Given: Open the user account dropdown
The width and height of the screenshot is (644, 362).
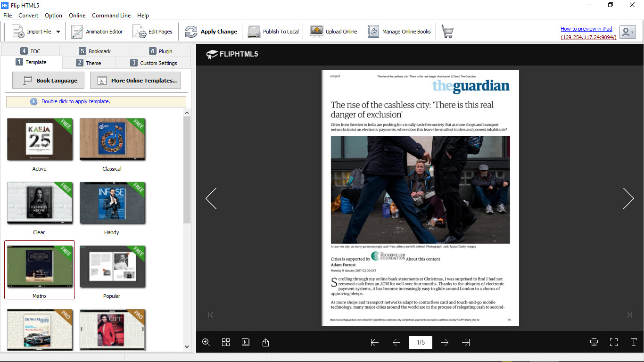Looking at the screenshot, I should pos(627,32).
